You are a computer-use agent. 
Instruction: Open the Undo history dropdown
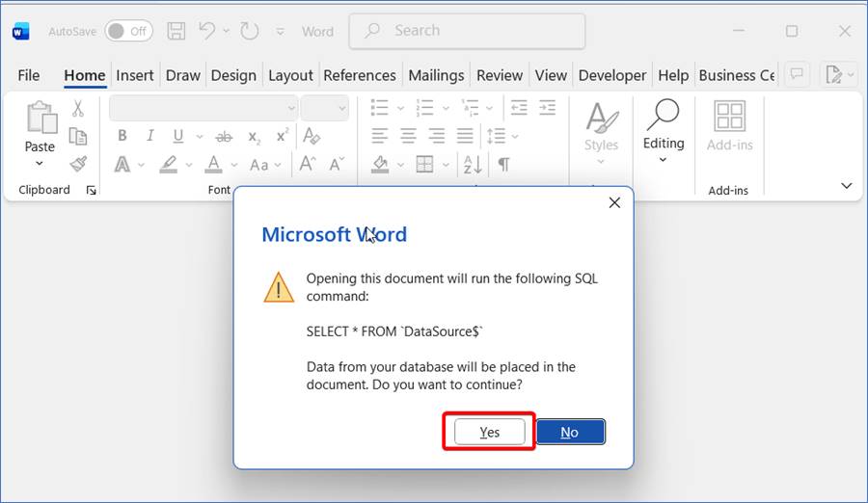point(226,31)
